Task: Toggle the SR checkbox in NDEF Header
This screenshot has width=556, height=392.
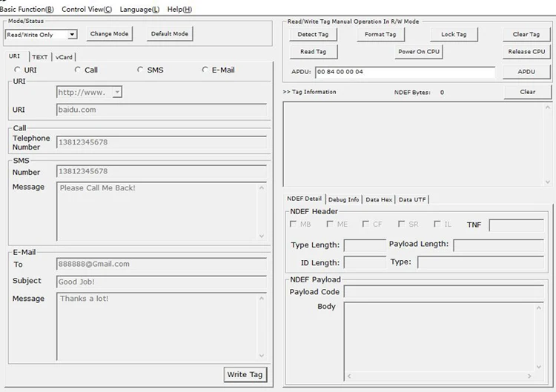Action: [x=401, y=224]
